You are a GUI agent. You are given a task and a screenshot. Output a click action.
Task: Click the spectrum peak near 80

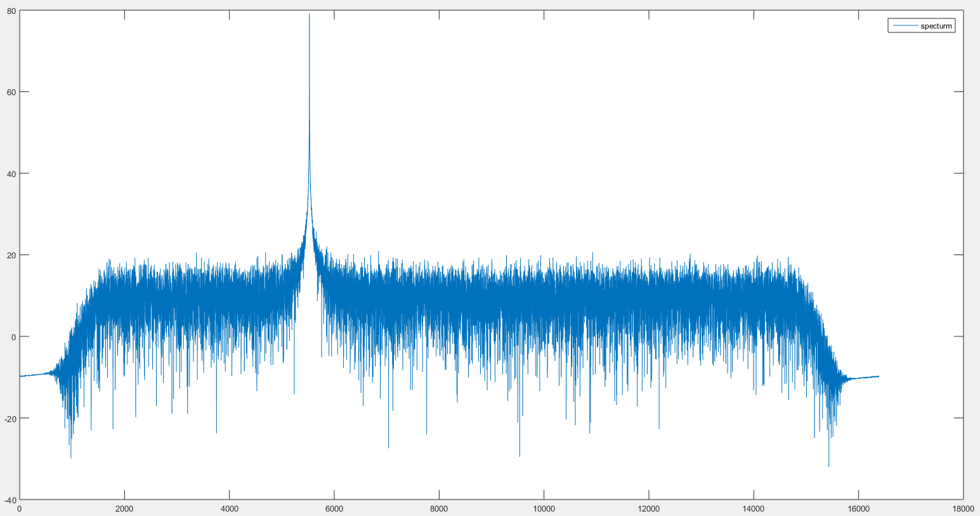pos(310,14)
